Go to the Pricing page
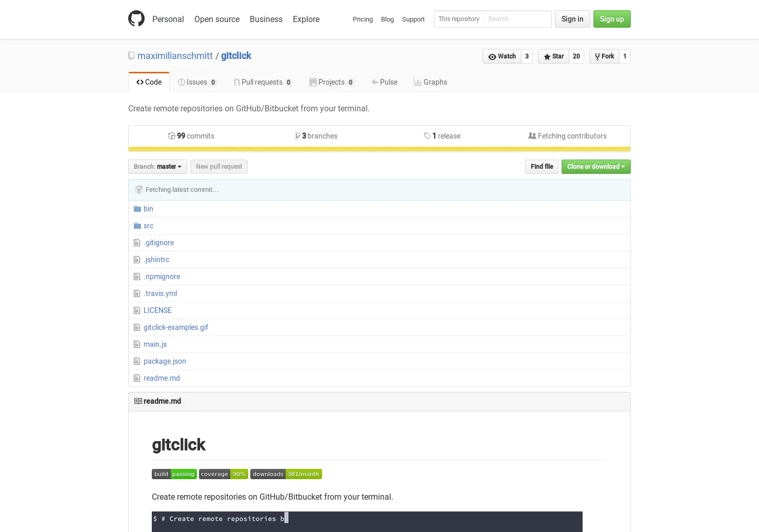This screenshot has width=759, height=532. [x=363, y=19]
